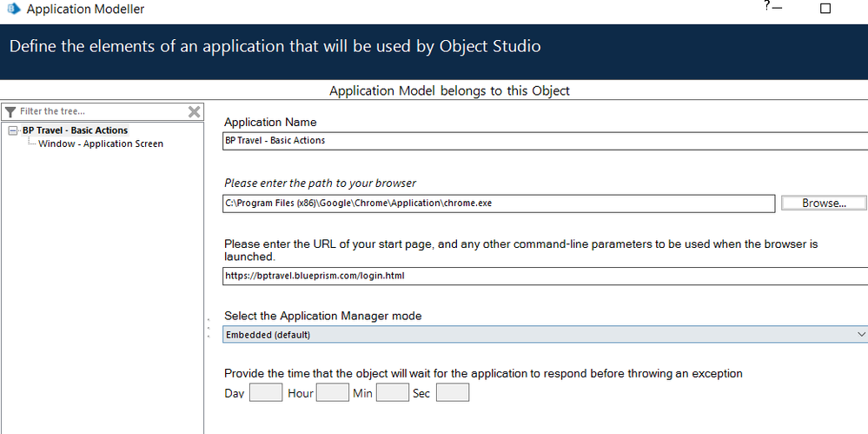
Task: Select Window - Application Screen element
Action: [101, 144]
